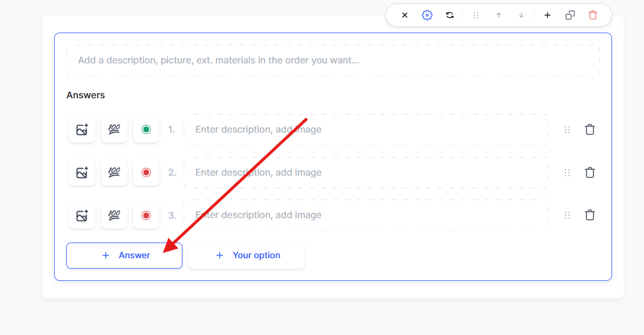Viewport: 644px width, 335px height.
Task: Close the question editor with X icon
Action: click(x=405, y=15)
